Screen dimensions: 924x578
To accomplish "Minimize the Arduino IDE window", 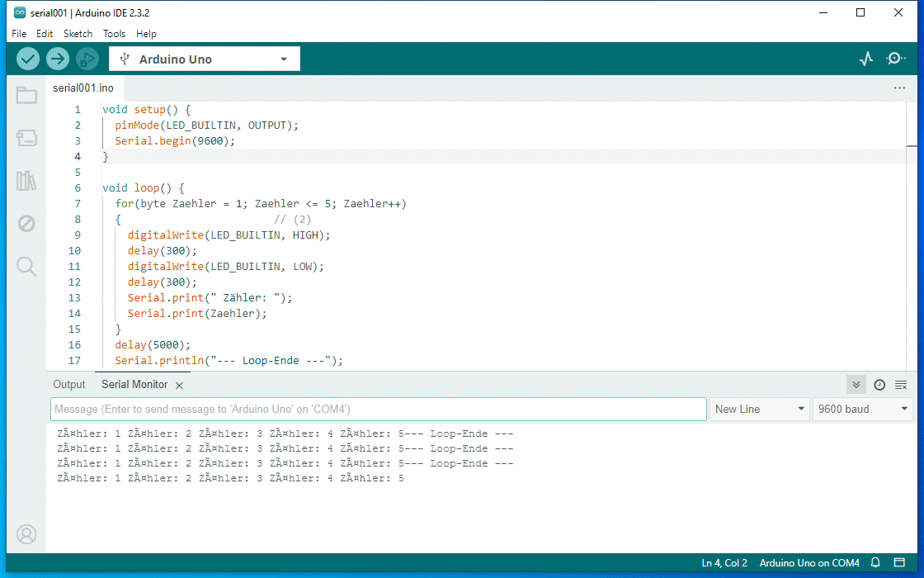I will (x=823, y=12).
